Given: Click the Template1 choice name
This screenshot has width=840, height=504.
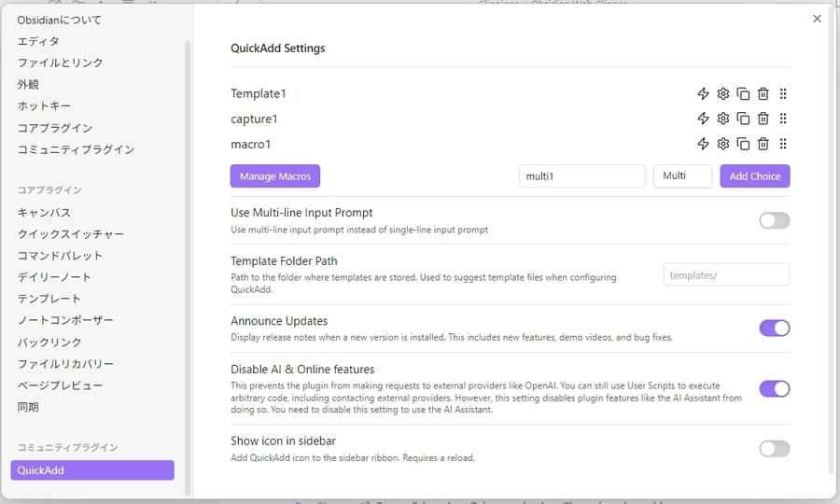Looking at the screenshot, I should [x=259, y=93].
